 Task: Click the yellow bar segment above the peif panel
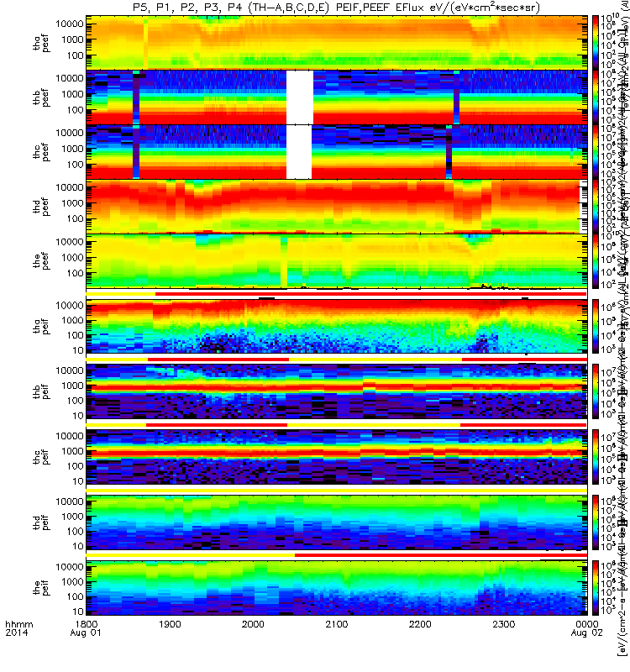click(x=191, y=555)
